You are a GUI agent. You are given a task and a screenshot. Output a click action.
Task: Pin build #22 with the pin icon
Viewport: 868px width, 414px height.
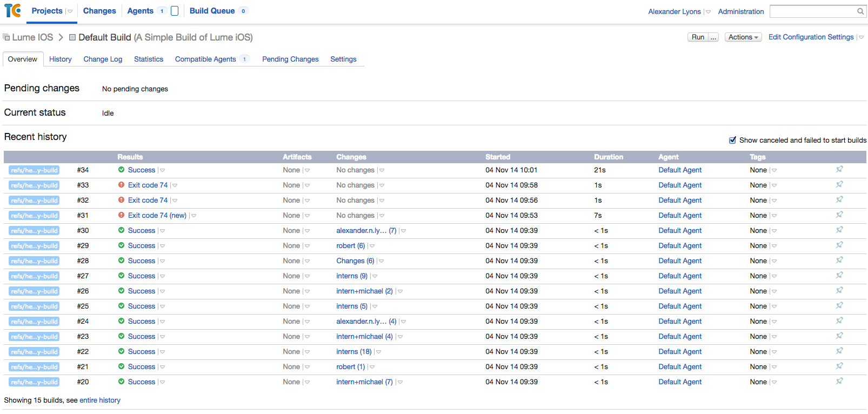839,351
